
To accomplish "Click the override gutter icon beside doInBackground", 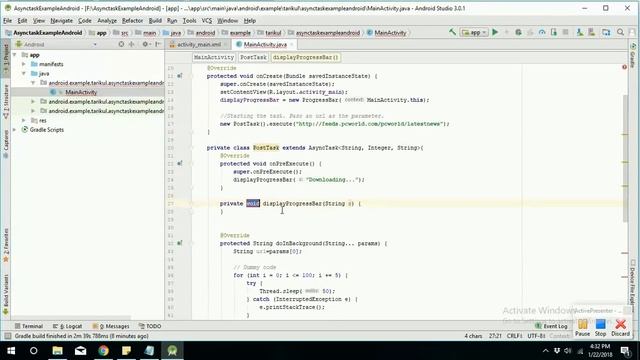I will tap(180, 243).
